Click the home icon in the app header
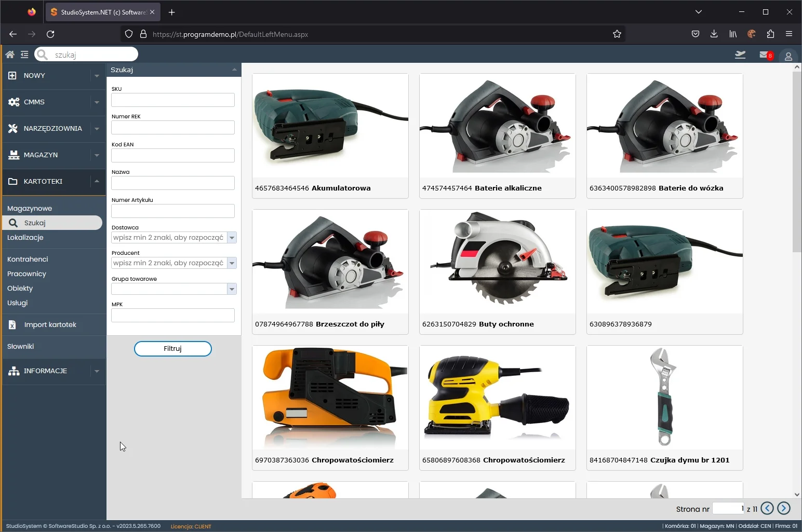 pos(10,54)
